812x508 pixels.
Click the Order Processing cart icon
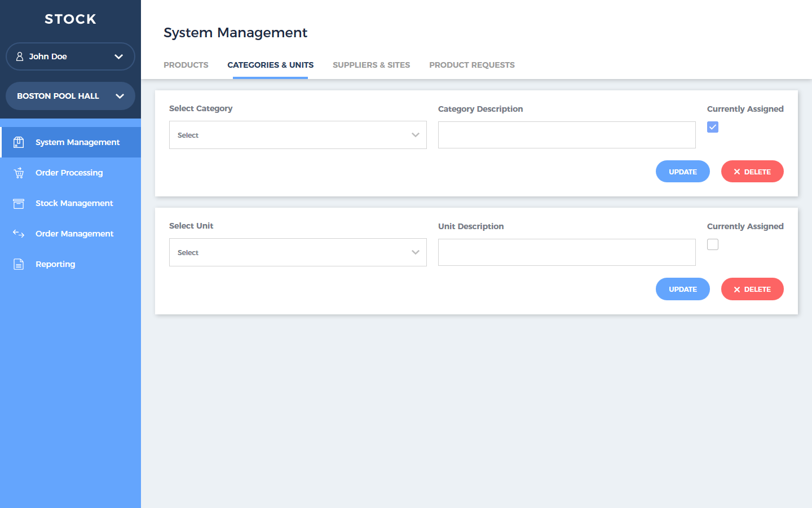click(x=19, y=173)
